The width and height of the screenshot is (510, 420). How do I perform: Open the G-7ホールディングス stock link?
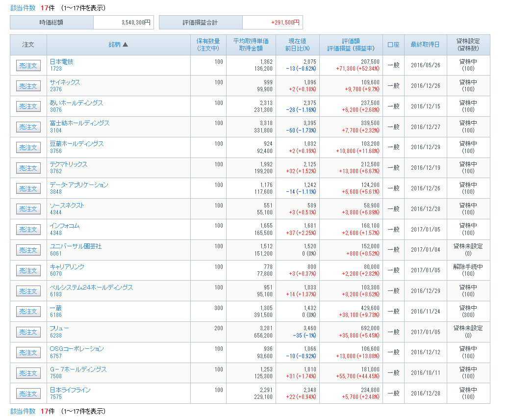point(78,369)
